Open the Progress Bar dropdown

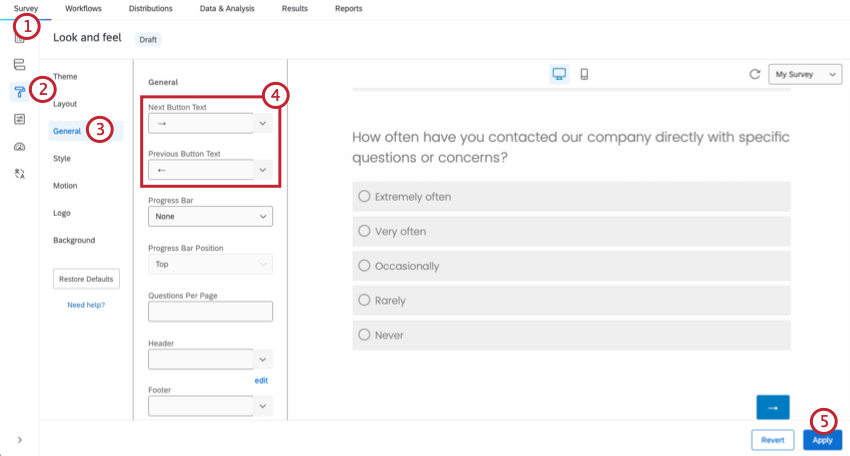click(x=210, y=216)
